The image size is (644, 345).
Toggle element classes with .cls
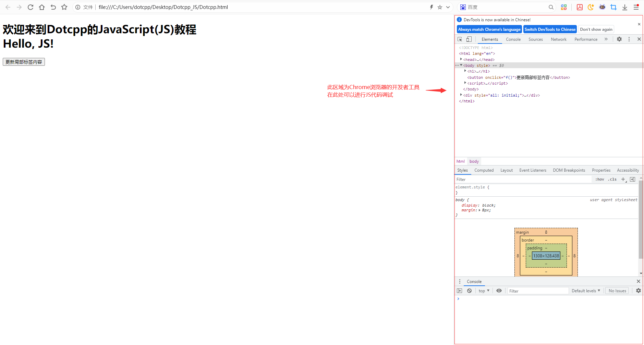click(612, 179)
